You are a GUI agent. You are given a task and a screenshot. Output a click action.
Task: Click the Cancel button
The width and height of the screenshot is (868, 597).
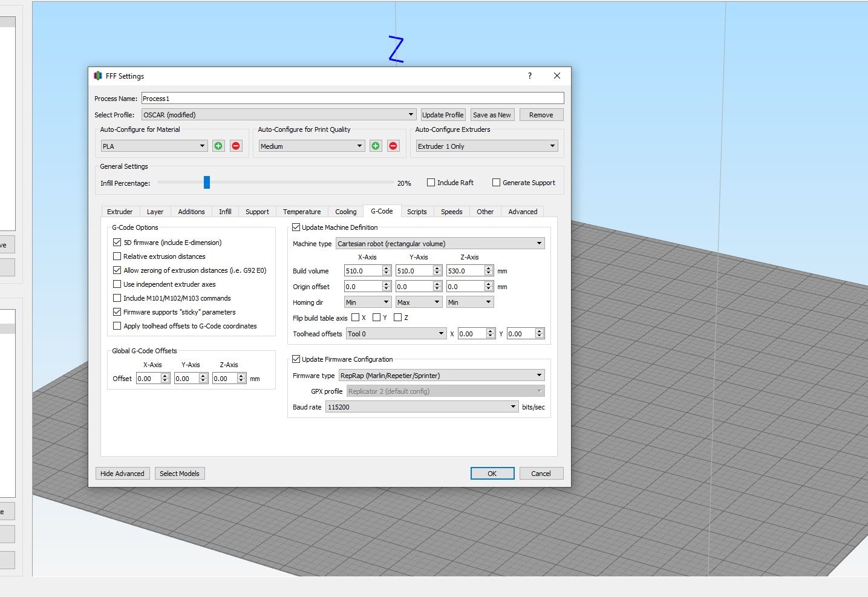pyautogui.click(x=541, y=473)
